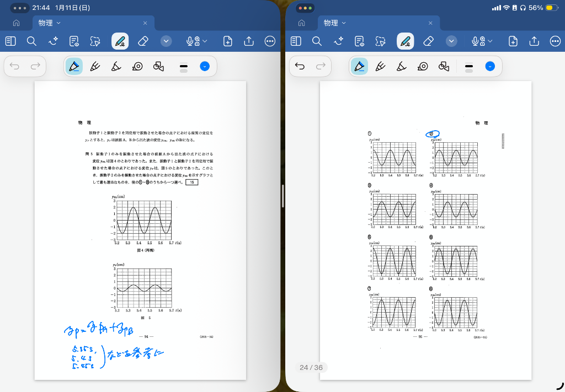Open the blue pen color picker on left
The height and width of the screenshot is (392, 565).
pyautogui.click(x=205, y=67)
